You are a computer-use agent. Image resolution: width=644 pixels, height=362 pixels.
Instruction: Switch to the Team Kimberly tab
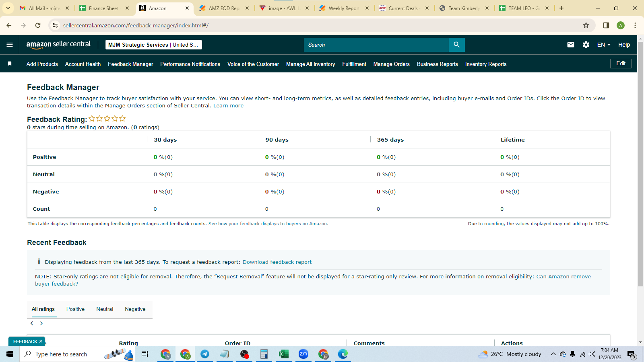click(464, 8)
